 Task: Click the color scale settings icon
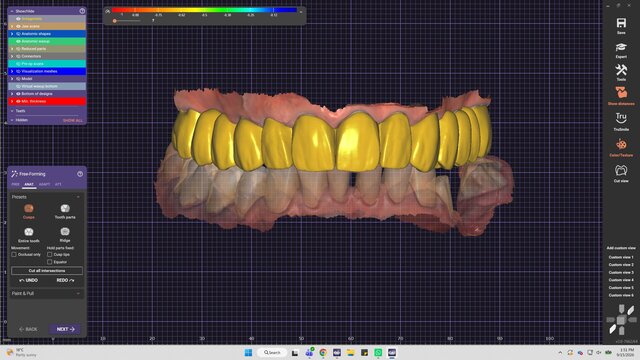pos(107,11)
